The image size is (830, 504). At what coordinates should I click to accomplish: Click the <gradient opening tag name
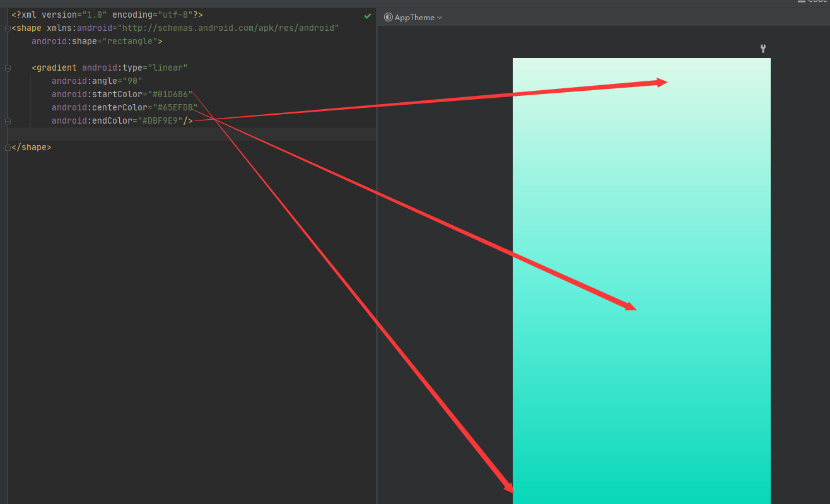pos(54,67)
